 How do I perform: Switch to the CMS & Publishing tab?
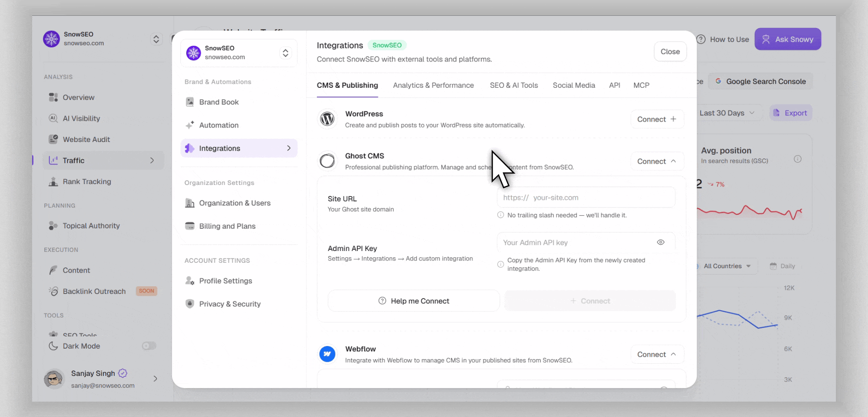(x=347, y=85)
